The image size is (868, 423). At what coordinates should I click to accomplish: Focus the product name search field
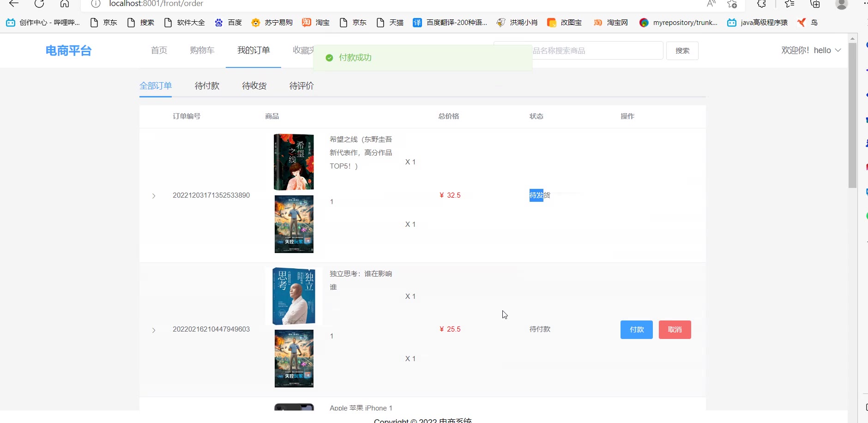tap(578, 51)
